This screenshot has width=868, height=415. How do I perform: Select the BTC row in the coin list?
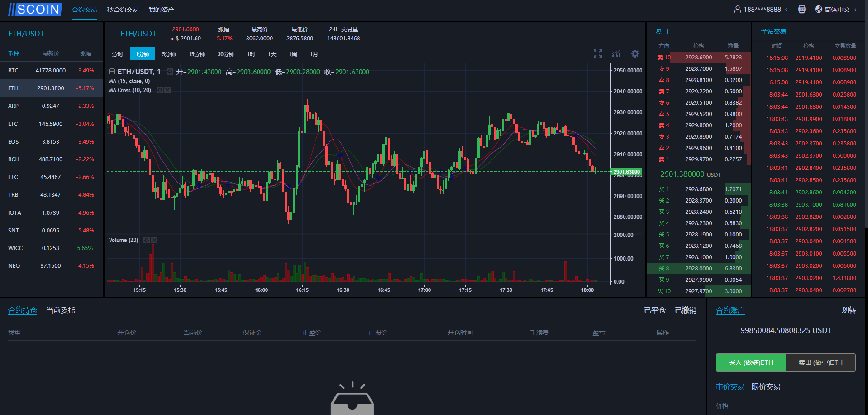tap(51, 71)
